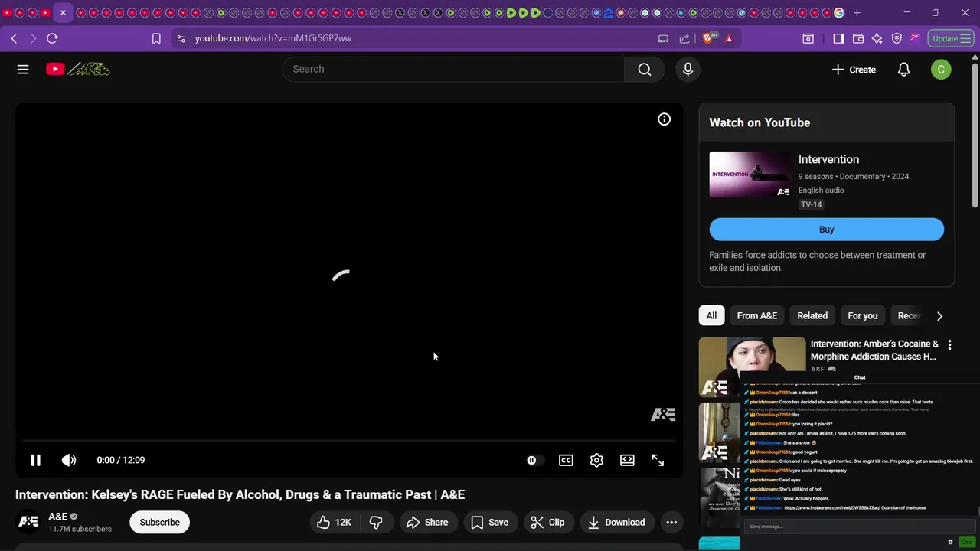Toggle browser sidebar panel

point(838,38)
